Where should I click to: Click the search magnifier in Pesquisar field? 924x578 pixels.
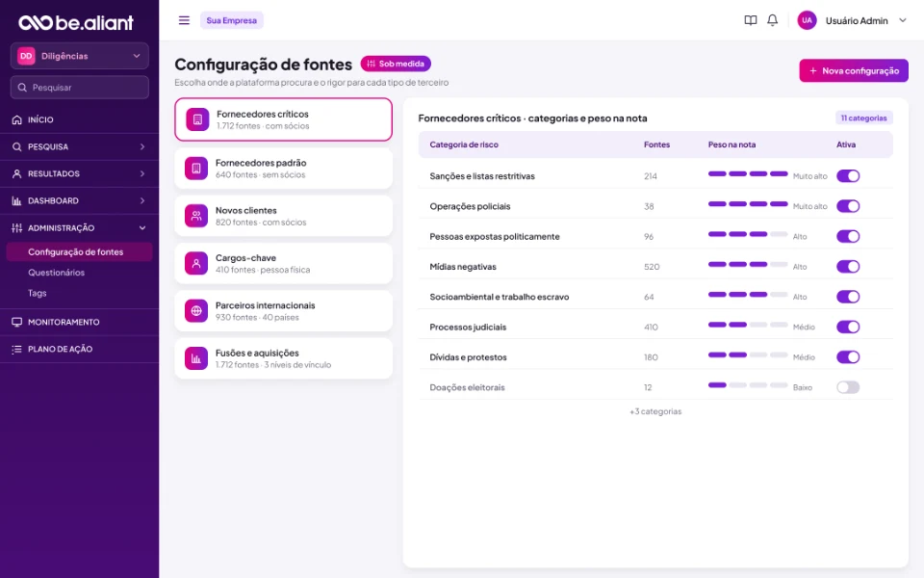tap(22, 88)
